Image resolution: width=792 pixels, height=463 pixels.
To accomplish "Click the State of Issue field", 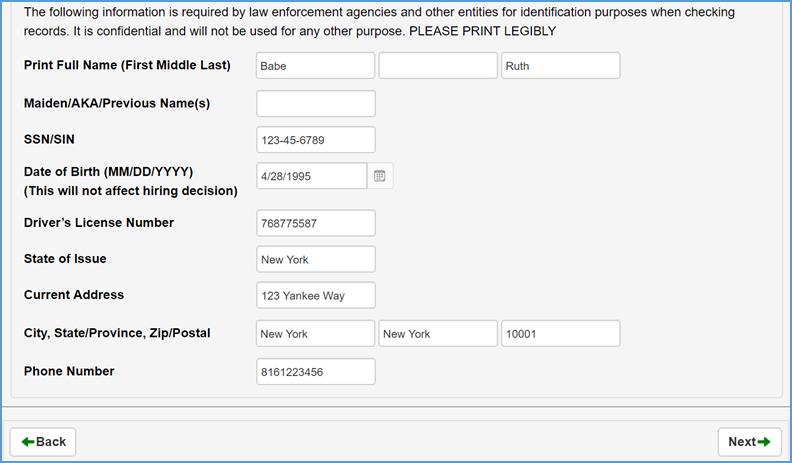I will click(x=315, y=259).
